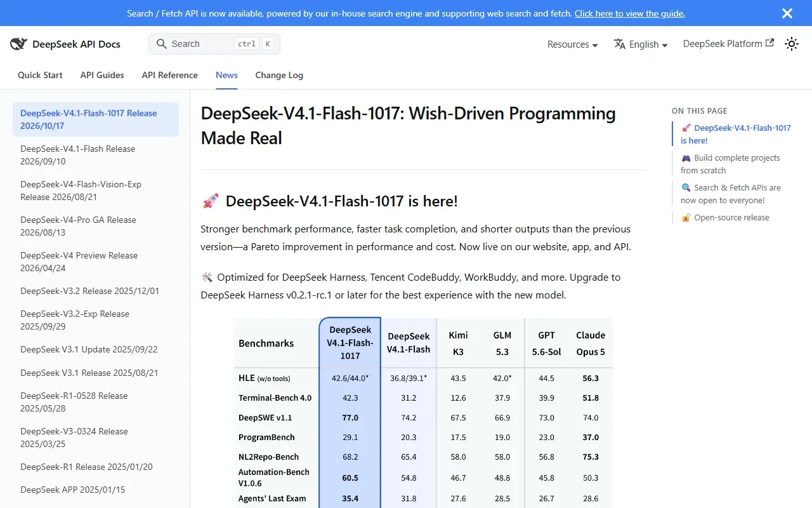Screen dimensions: 812x508
Task: Follow 'Click here to view the guide' link
Action: pos(630,13)
